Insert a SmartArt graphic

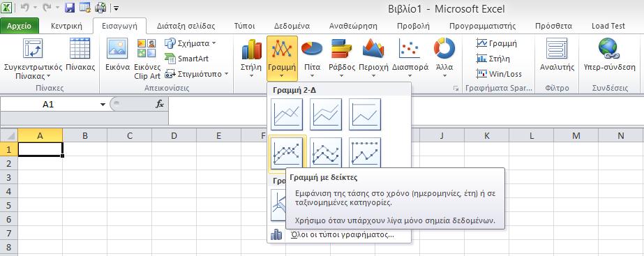[186, 59]
